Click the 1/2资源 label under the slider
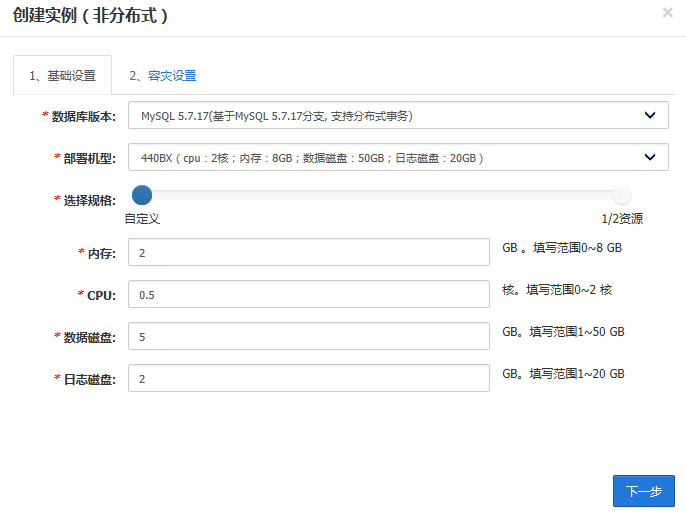Image resolution: width=686 pixels, height=524 pixels. click(x=622, y=219)
